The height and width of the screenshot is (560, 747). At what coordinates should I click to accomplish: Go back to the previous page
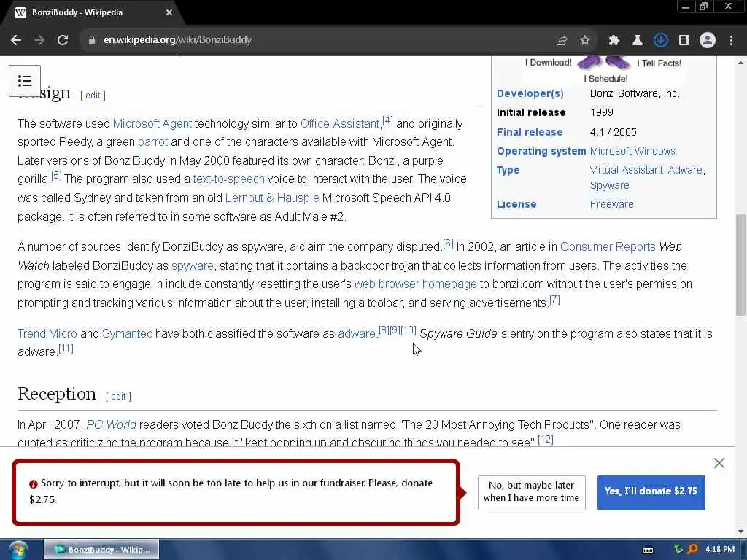[16, 40]
